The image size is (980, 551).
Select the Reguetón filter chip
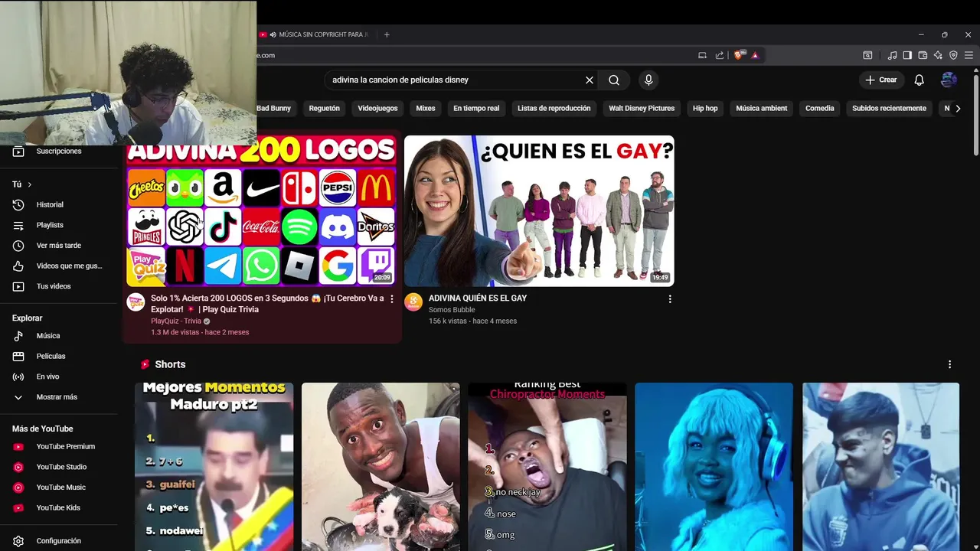(x=325, y=109)
